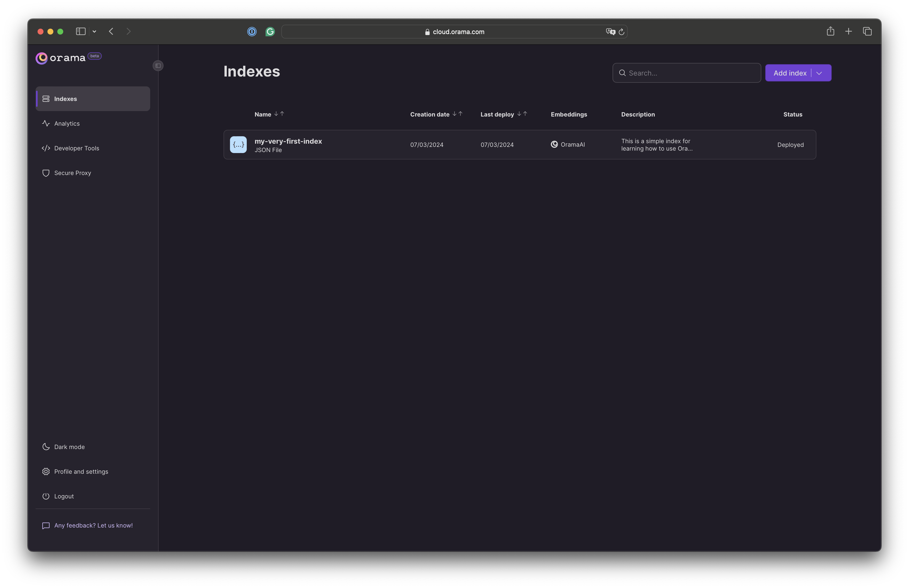Collapse the sidebar with the panel toggle icon
The image size is (909, 588).
click(158, 66)
